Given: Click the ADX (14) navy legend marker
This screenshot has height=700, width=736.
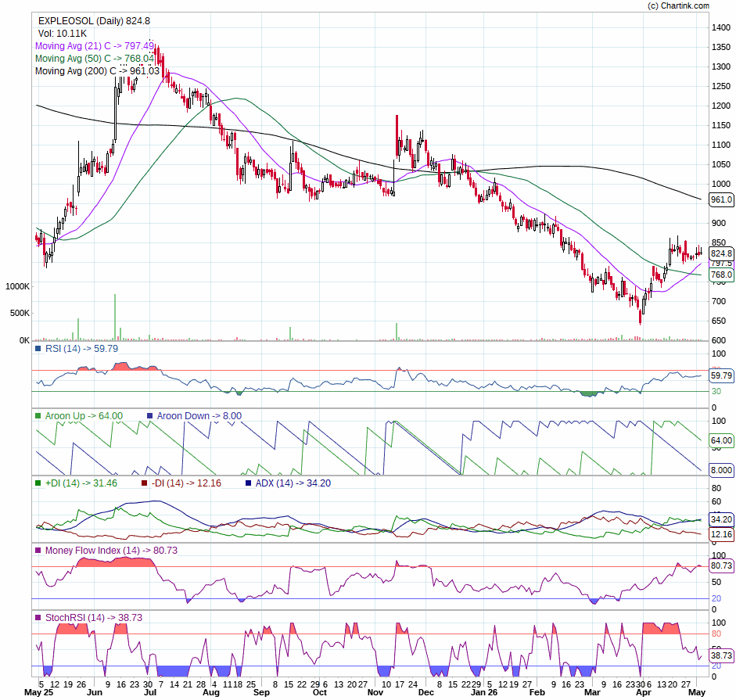Looking at the screenshot, I should [248, 483].
